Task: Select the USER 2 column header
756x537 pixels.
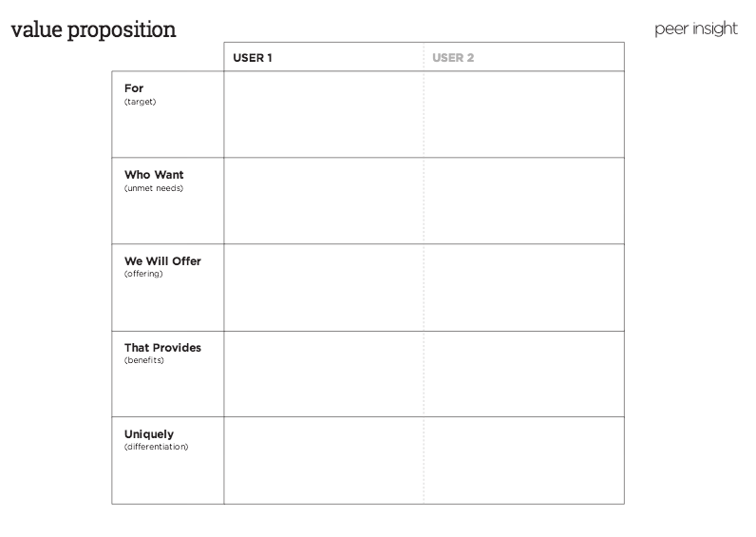Action: click(x=453, y=58)
